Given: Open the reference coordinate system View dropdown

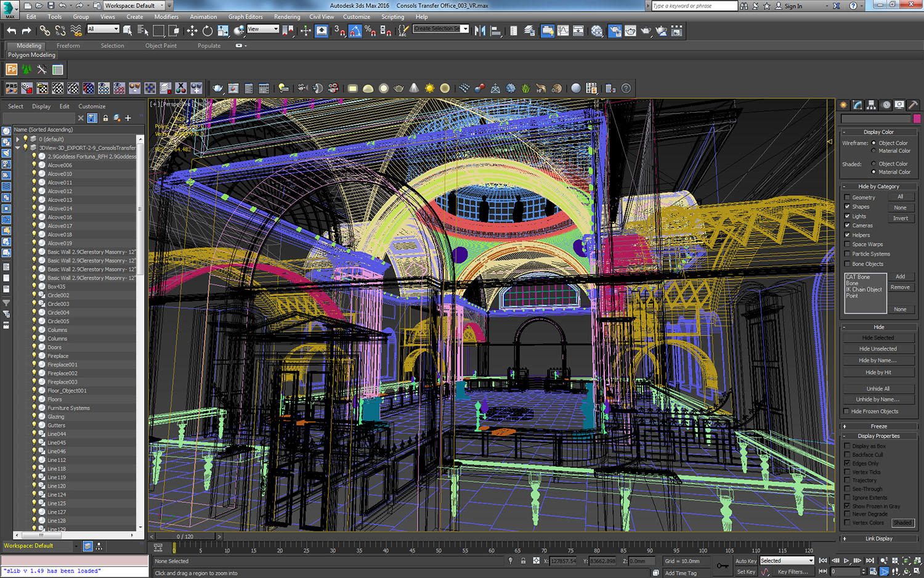Looking at the screenshot, I should [263, 29].
